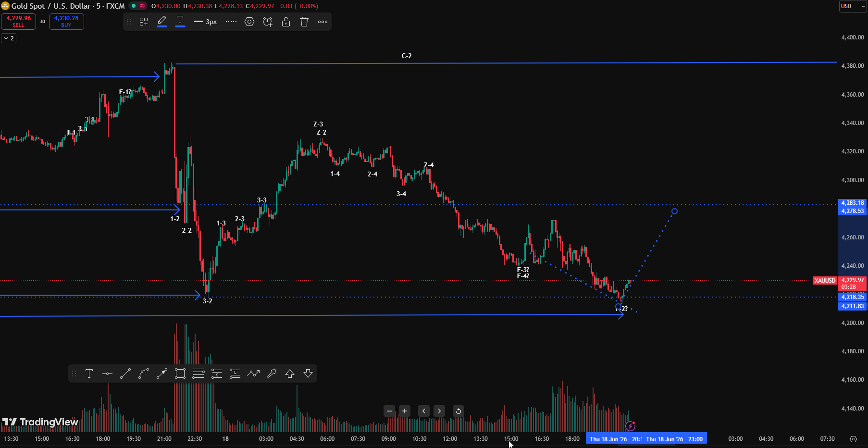Select the Arrow Marker tool

272,373
